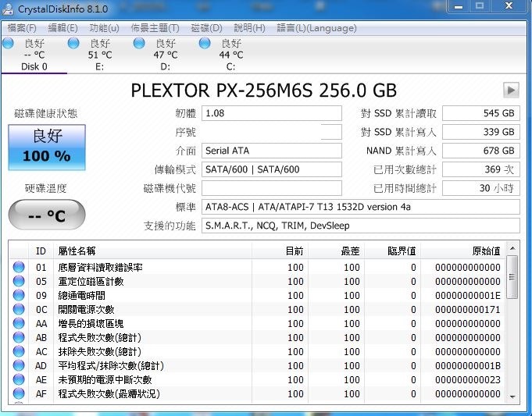Click the NAND writes value 678 GB

coord(480,151)
